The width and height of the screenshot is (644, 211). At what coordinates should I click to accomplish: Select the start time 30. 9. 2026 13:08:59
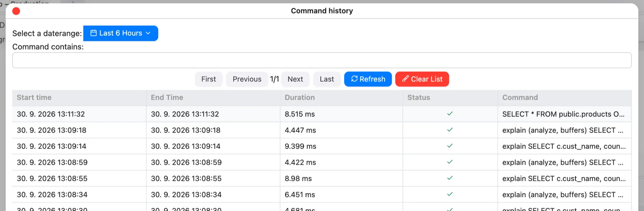(52, 163)
